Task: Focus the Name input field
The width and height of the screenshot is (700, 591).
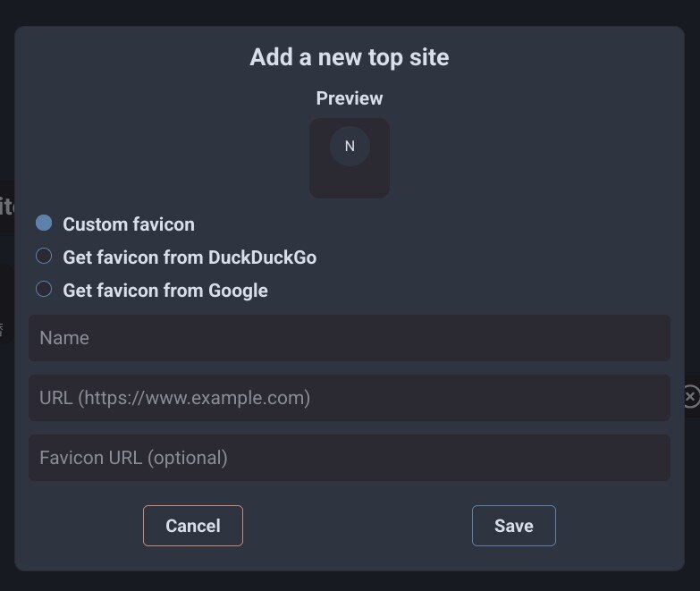Action: (350, 338)
